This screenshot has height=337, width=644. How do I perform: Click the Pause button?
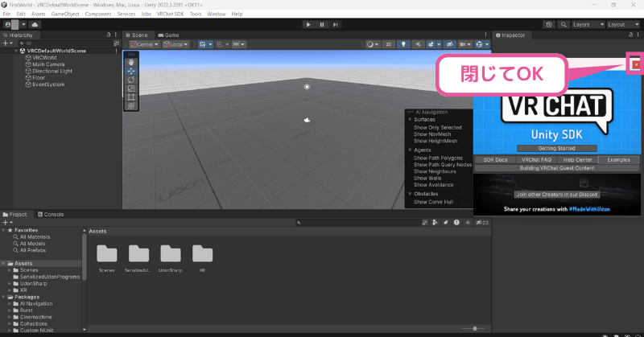coord(321,25)
